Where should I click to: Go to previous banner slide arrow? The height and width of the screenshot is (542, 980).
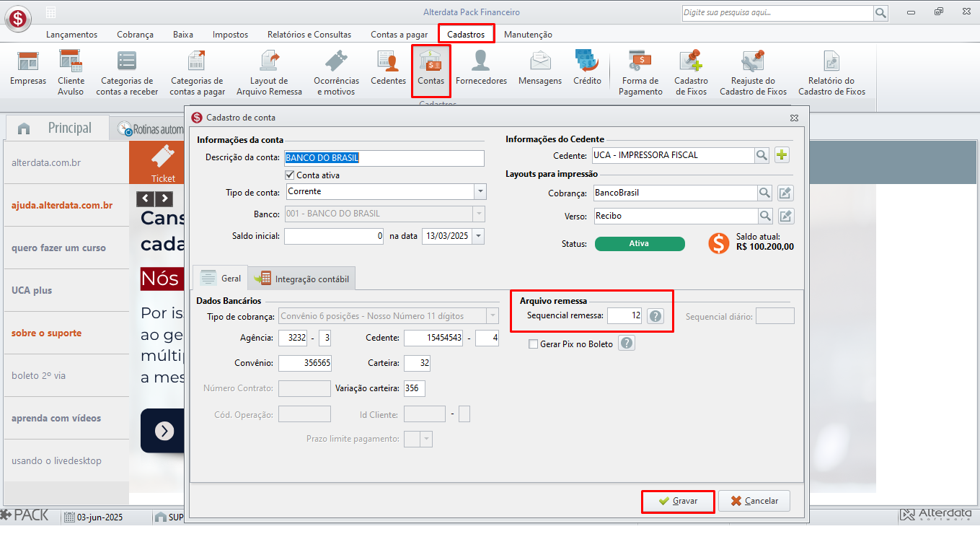pos(146,198)
